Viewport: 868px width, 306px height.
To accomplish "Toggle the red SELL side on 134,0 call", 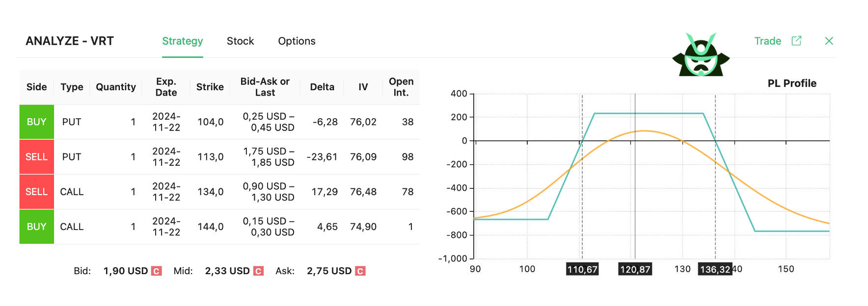I will [x=37, y=192].
